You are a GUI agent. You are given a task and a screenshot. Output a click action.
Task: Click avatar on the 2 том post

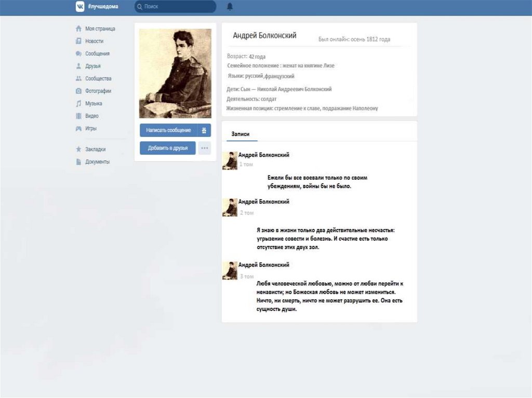pos(230,208)
